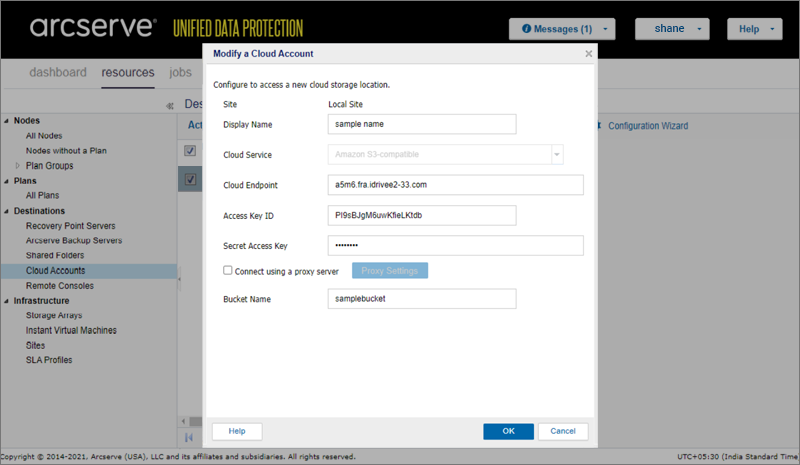Select SLA Profiles in the tree

click(x=49, y=360)
